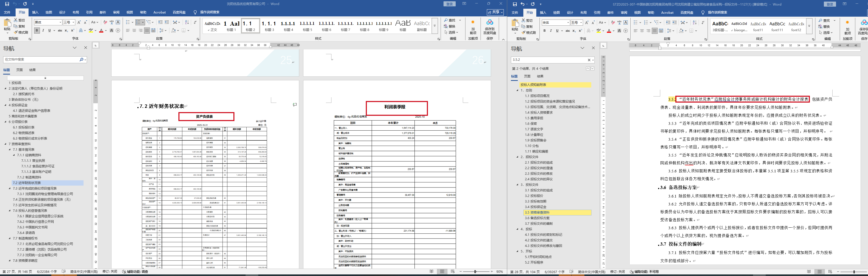Click the Center align icon in the left window

(x=134, y=31)
